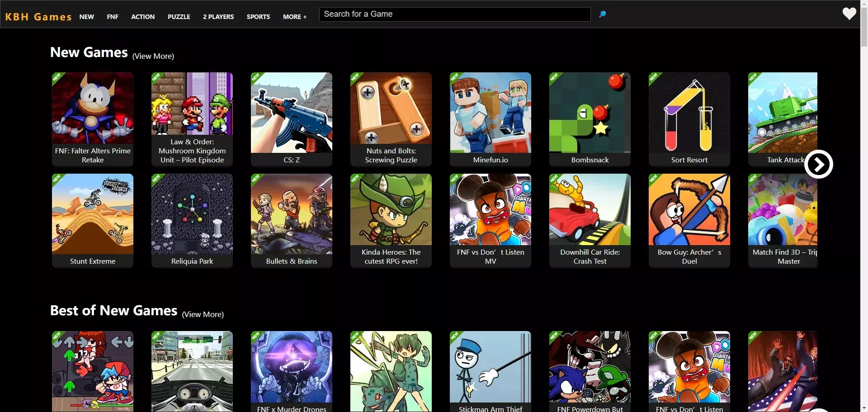
Task: Click the New Games heading
Action: pyautogui.click(x=89, y=52)
